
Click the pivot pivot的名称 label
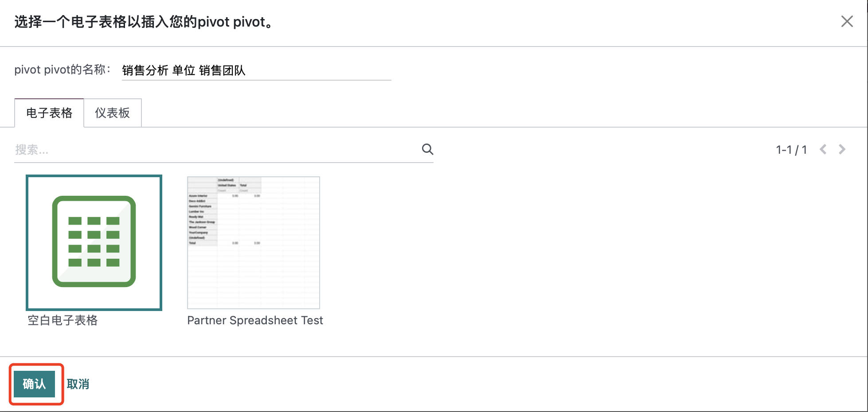62,70
